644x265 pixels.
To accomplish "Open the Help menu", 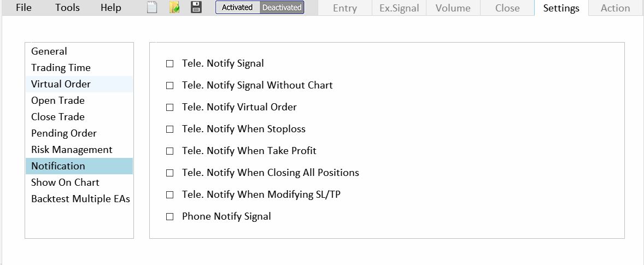I will (111, 8).
